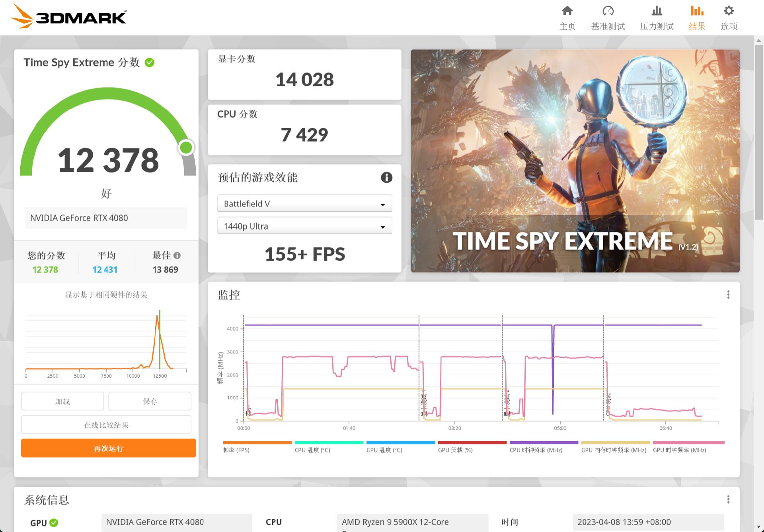Open the 1440p Ultra resolution dropdown
The height and width of the screenshot is (532, 764).
coord(304,226)
